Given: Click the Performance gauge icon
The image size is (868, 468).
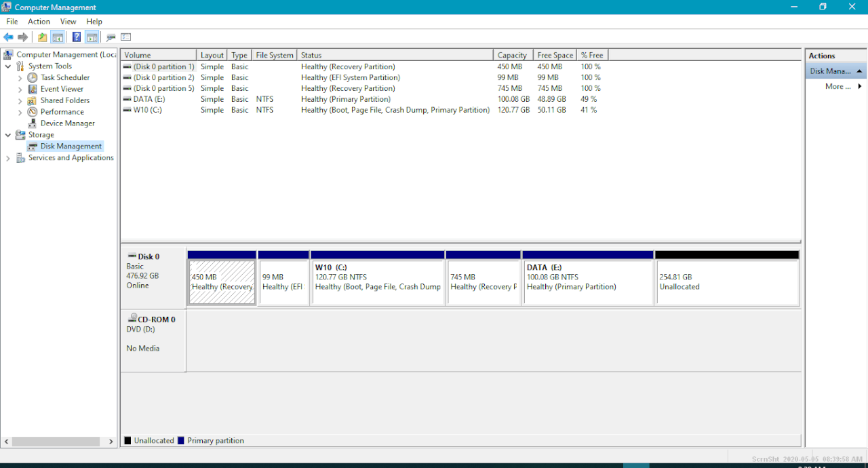Looking at the screenshot, I should pos(33,112).
